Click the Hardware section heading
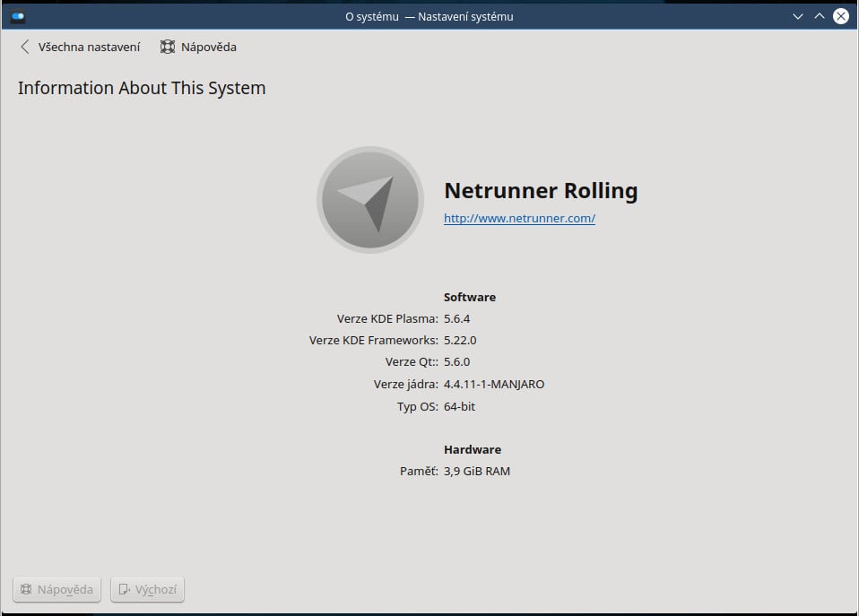Image resolution: width=859 pixels, height=616 pixels. coord(472,449)
